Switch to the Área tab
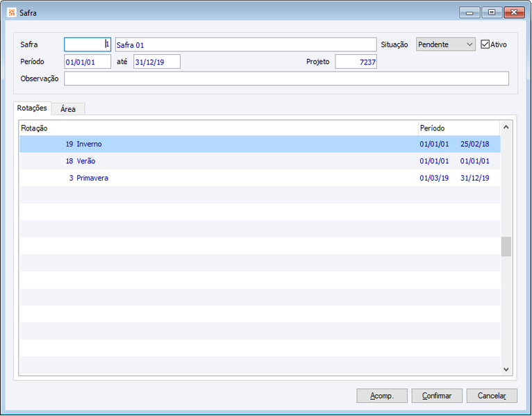The image size is (532, 416). tap(68, 109)
